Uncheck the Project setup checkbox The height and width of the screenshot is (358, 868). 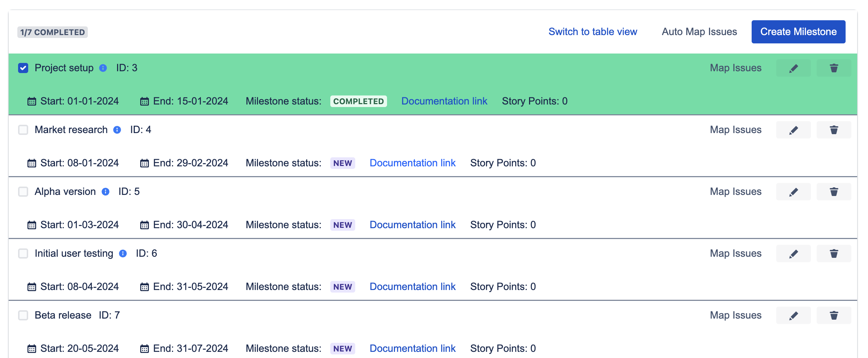(23, 68)
